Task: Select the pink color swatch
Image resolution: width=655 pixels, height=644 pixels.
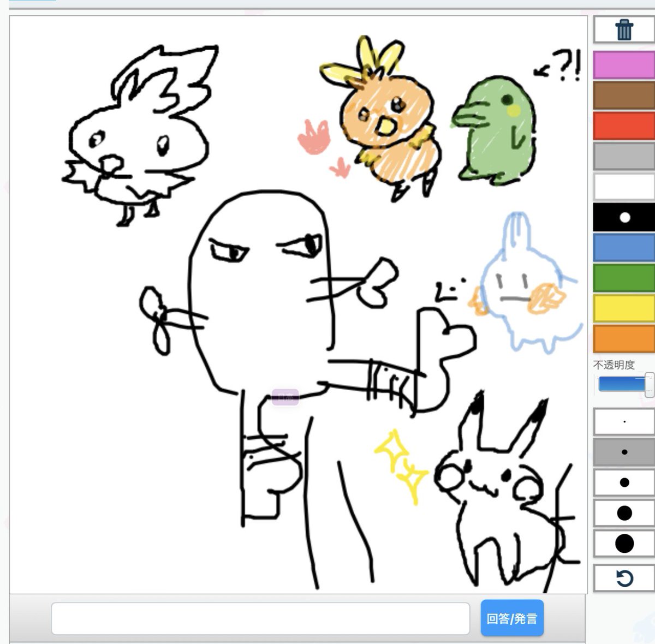Action: click(x=624, y=65)
